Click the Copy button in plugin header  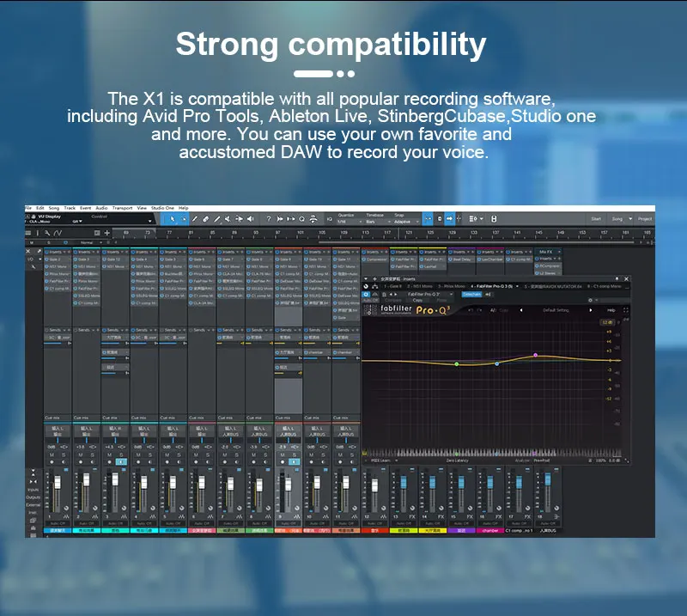[x=417, y=301]
